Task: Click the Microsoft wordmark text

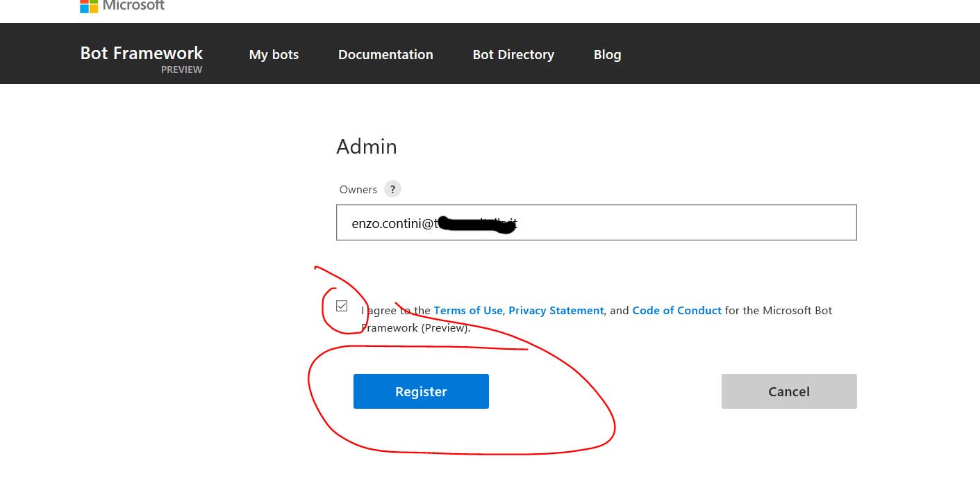Action: pos(133,6)
